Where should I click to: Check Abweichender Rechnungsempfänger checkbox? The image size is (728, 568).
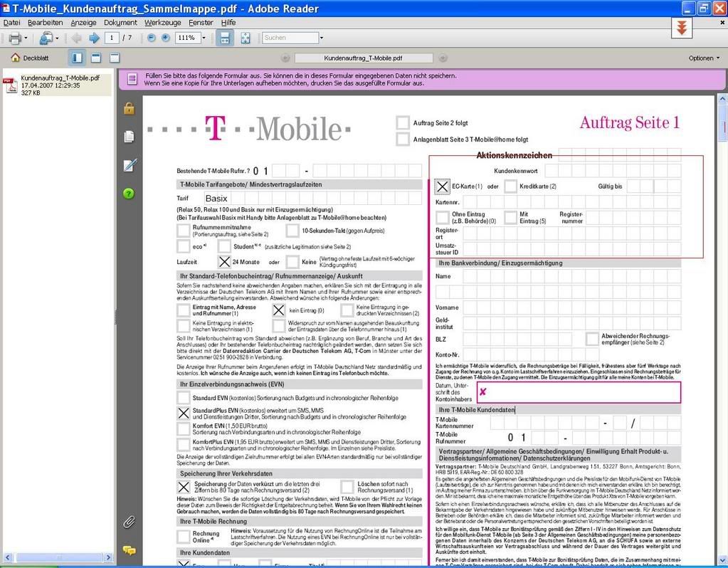(592, 339)
